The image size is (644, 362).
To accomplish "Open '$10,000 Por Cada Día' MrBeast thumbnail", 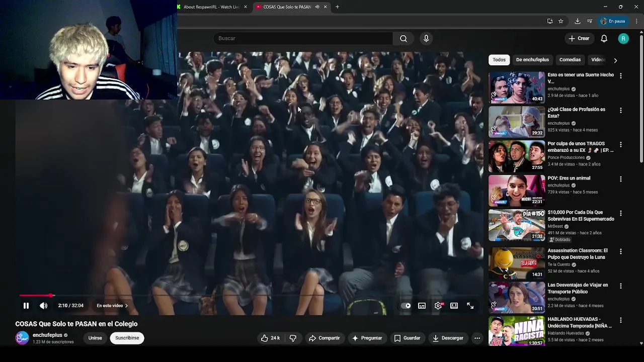I will [x=517, y=225].
